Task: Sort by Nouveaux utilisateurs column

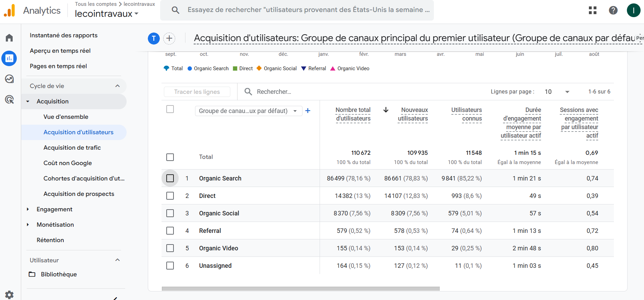Action: 413,114
